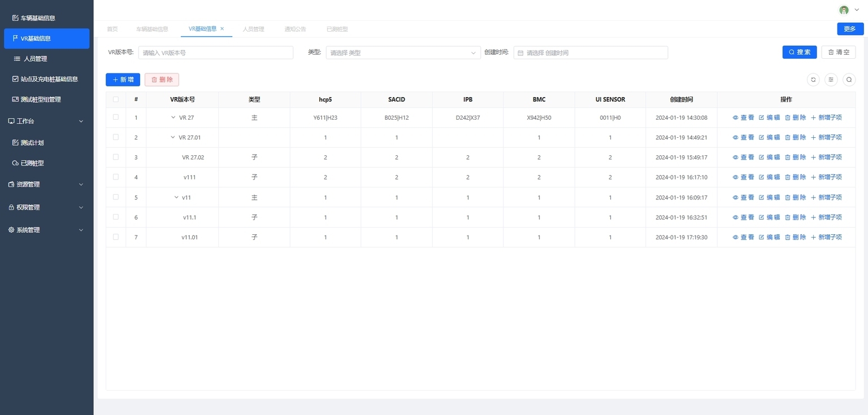Edit row v11 with 编辑
This screenshot has width=868, height=415.
[x=769, y=197]
